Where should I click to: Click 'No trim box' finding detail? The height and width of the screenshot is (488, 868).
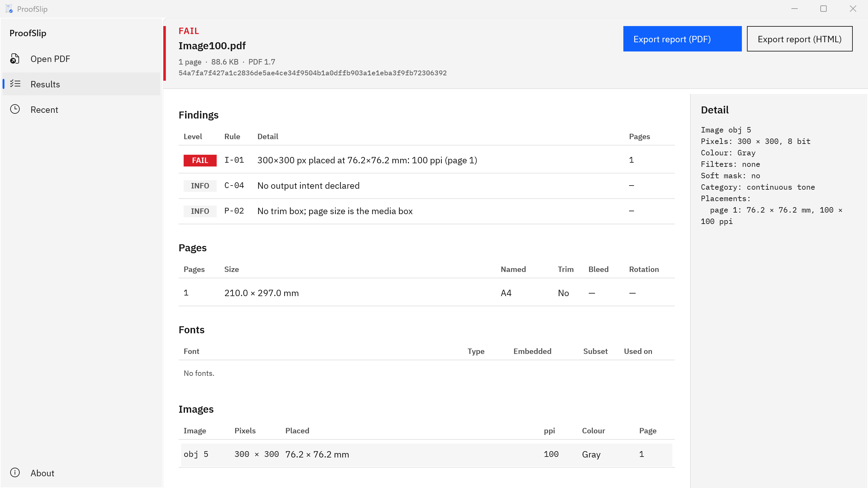pos(335,211)
